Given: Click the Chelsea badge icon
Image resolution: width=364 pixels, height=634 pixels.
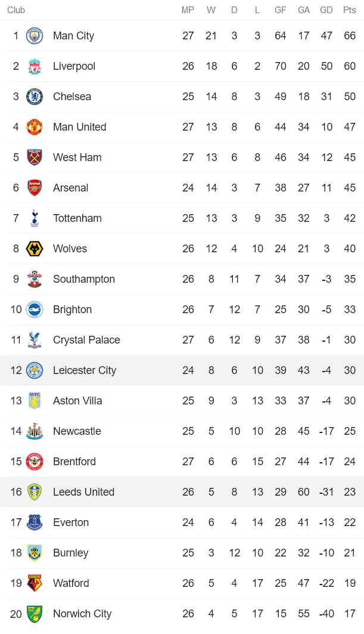Looking at the screenshot, I should (35, 97).
